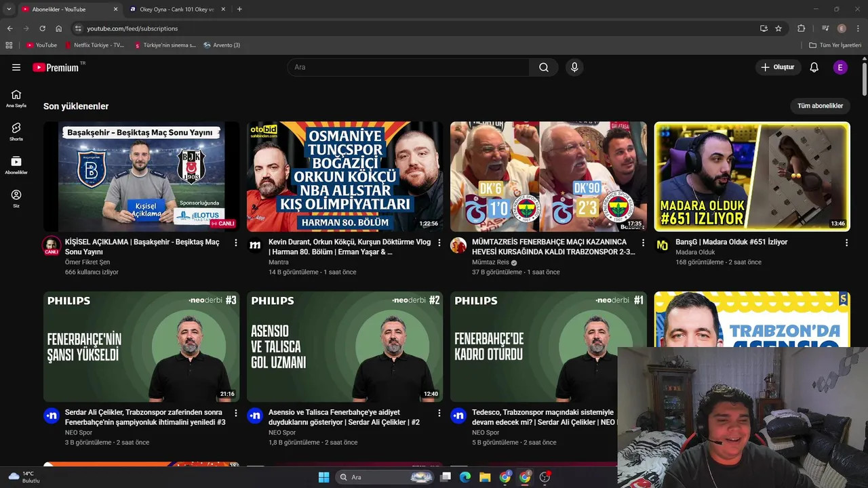
Task: Open the Netflix Türkiye bookmark
Action: click(95, 45)
